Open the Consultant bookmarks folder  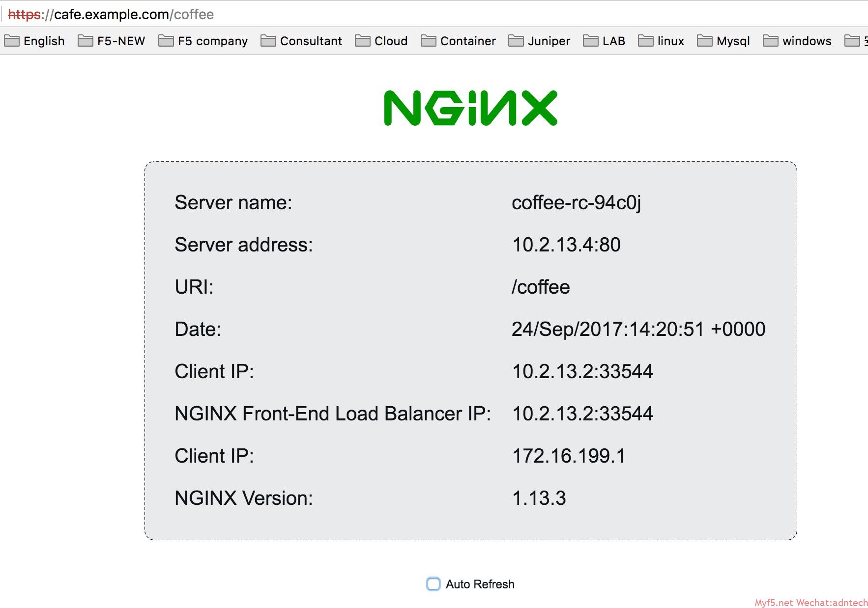[301, 41]
